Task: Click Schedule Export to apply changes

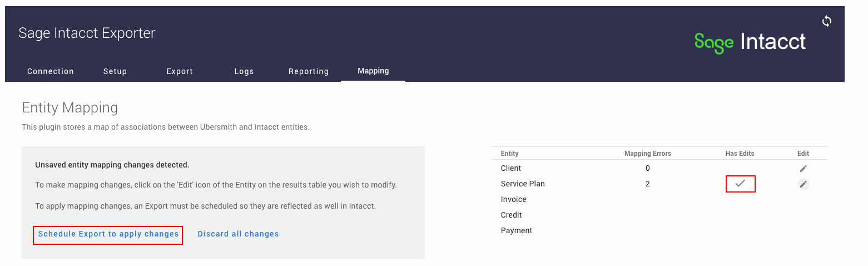Action: pyautogui.click(x=108, y=234)
